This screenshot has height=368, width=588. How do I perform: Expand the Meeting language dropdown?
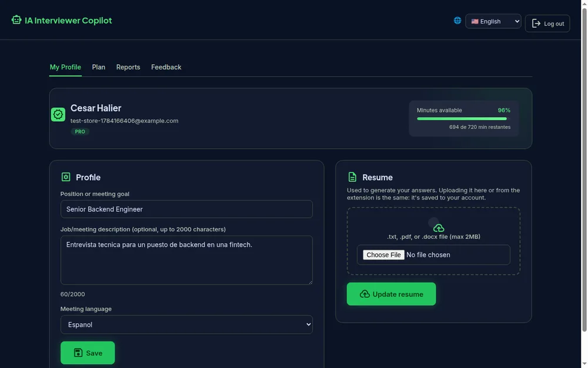(x=186, y=324)
